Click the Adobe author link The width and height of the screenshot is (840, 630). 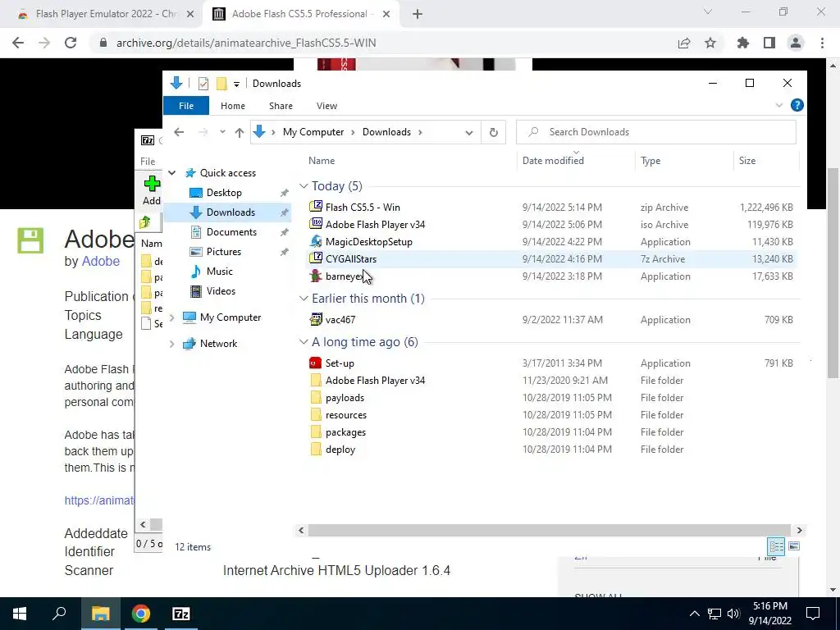(x=100, y=262)
